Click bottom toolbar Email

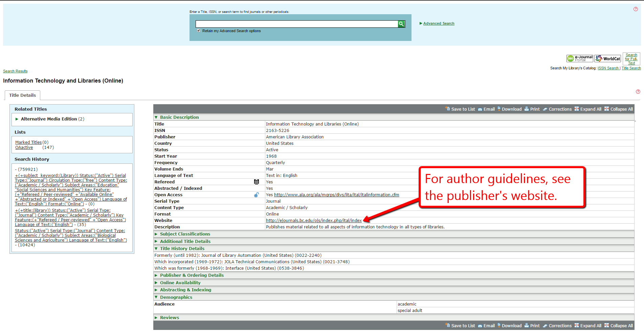click(486, 326)
